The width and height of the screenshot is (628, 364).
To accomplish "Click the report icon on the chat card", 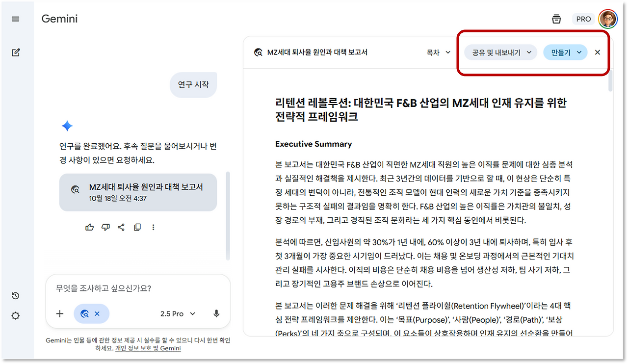I will click(75, 190).
